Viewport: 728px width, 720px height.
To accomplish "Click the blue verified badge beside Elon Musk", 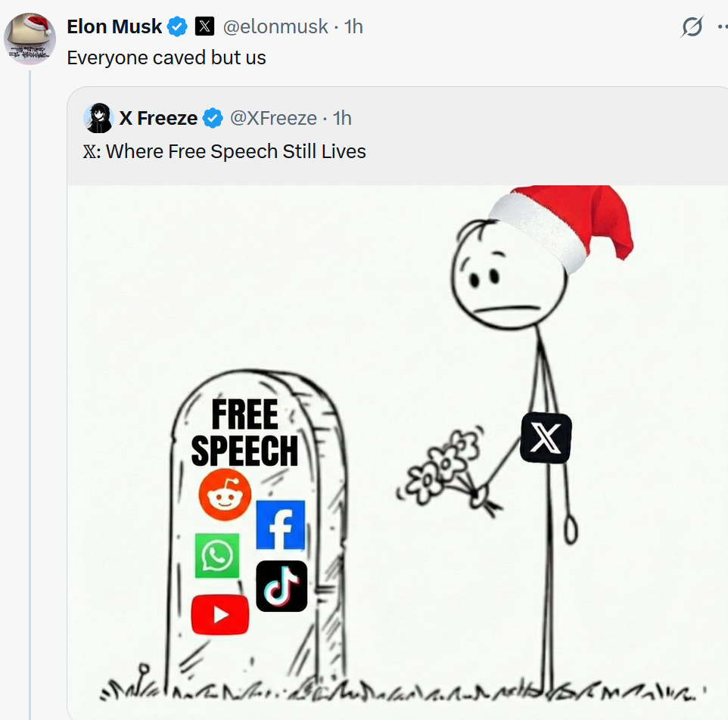I will (177, 27).
